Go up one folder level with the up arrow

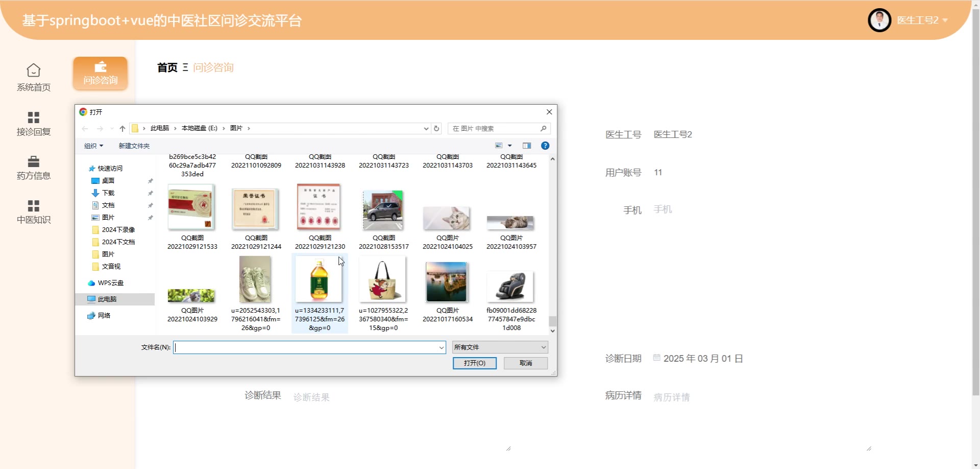pos(122,129)
